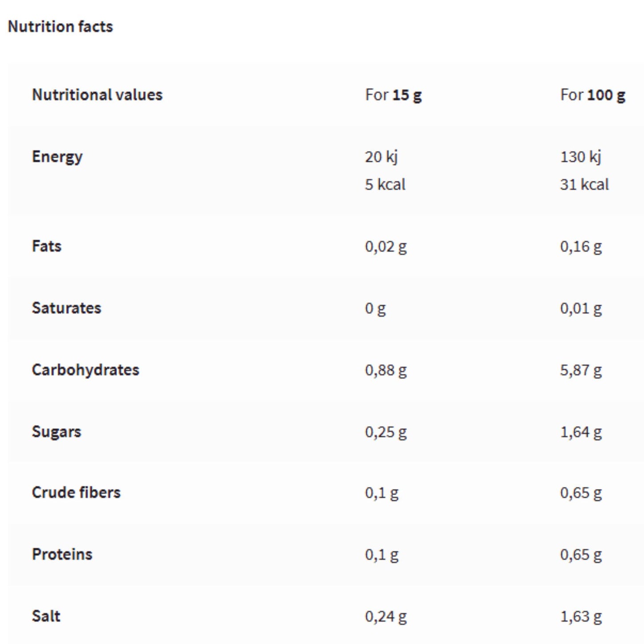Click the 31 kcal energy value

point(584,185)
